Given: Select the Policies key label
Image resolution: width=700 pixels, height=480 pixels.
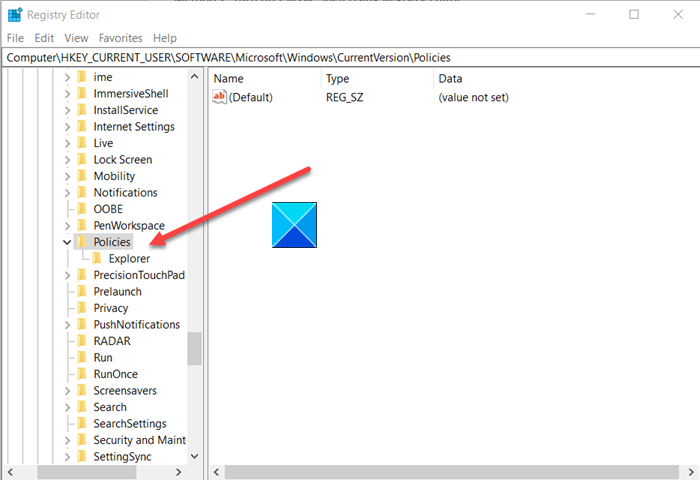Looking at the screenshot, I should [x=112, y=242].
